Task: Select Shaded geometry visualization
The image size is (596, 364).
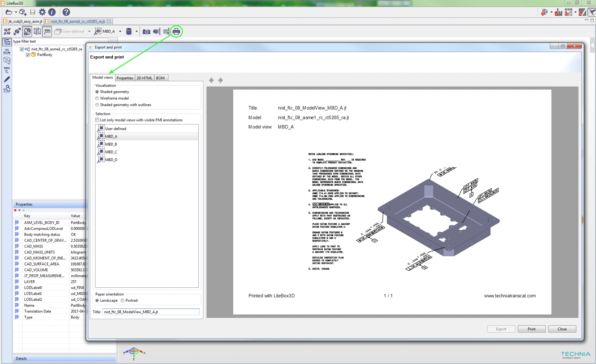Action: [x=97, y=92]
